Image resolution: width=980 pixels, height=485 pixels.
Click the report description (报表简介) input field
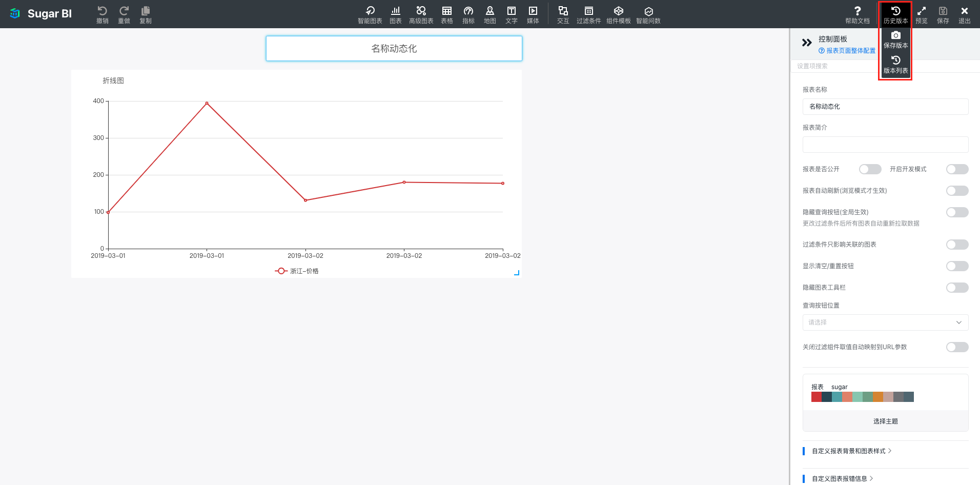[x=885, y=145]
